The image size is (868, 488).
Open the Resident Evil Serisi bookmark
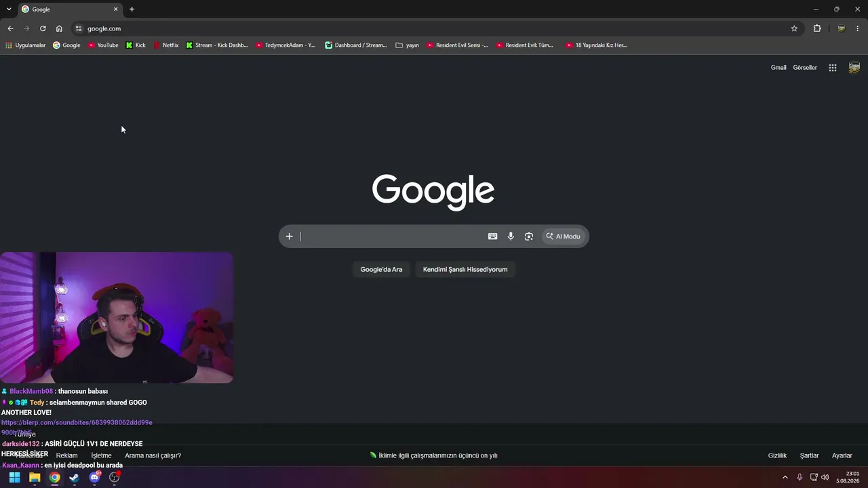[458, 45]
